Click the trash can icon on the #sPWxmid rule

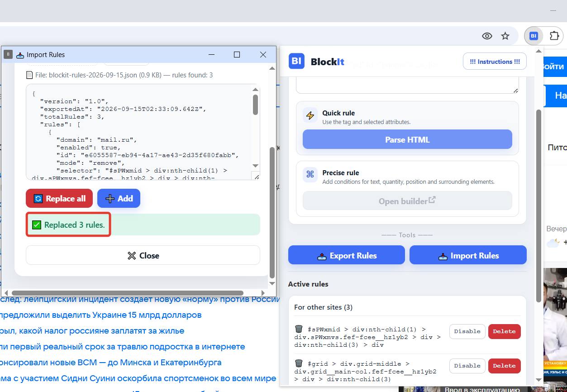[299, 329]
